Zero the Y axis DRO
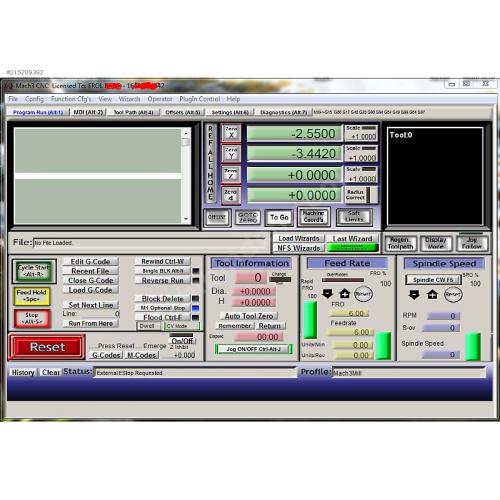 click(231, 153)
